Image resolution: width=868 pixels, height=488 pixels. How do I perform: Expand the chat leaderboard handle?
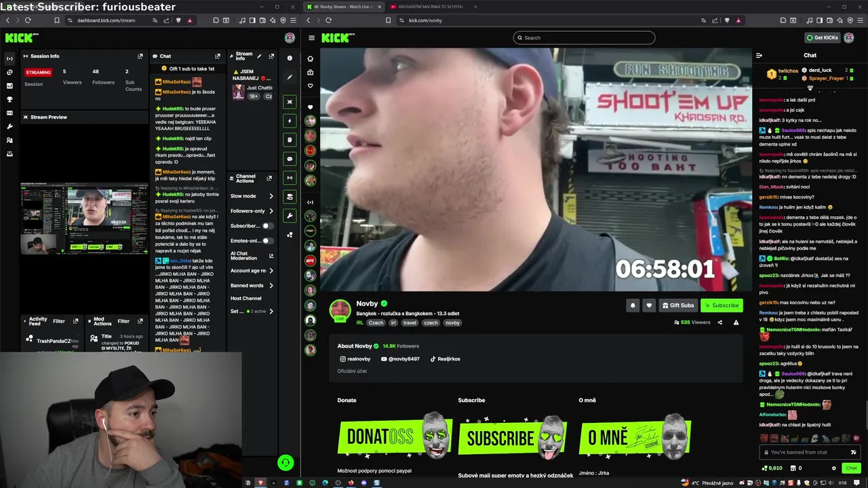point(810,88)
